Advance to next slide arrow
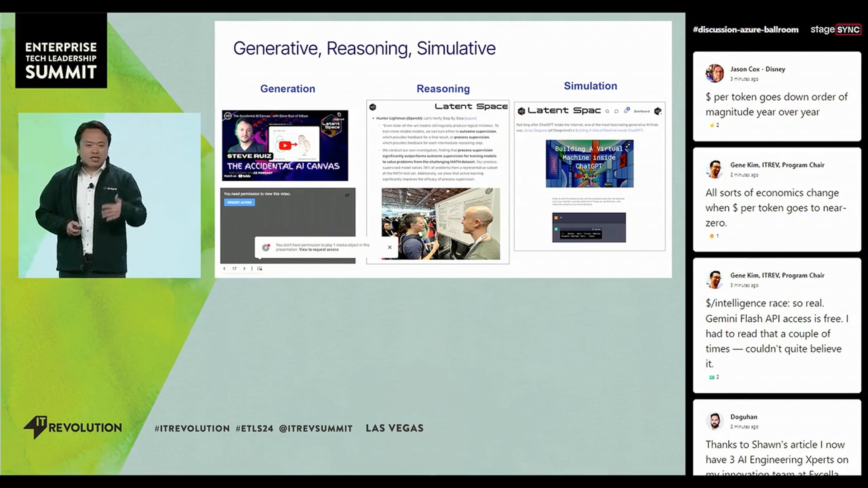The image size is (868, 488). [x=244, y=268]
